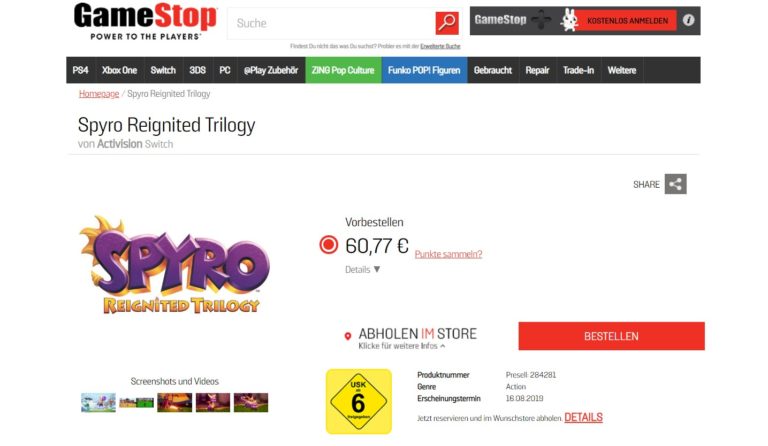The image size is (768, 446).
Task: Click the red BESTELLEN button
Action: (611, 336)
